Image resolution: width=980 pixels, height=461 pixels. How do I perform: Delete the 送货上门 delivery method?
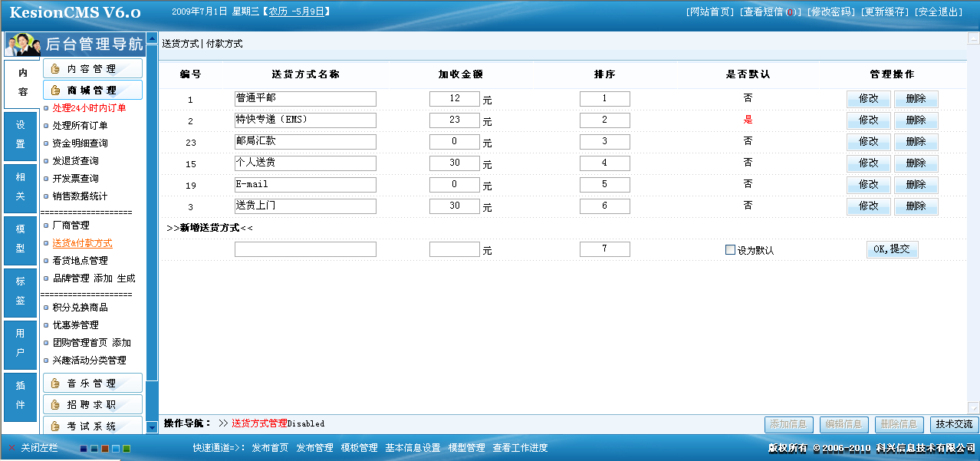click(916, 206)
